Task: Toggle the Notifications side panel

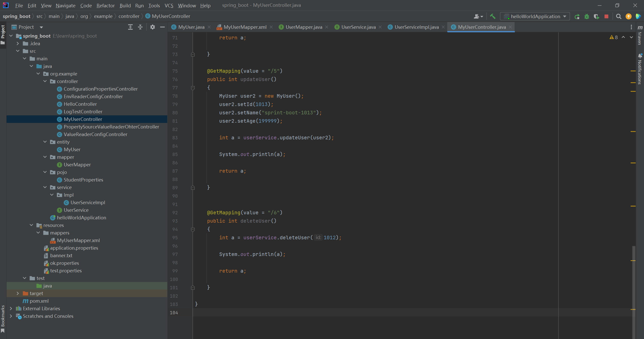Action: pyautogui.click(x=640, y=69)
